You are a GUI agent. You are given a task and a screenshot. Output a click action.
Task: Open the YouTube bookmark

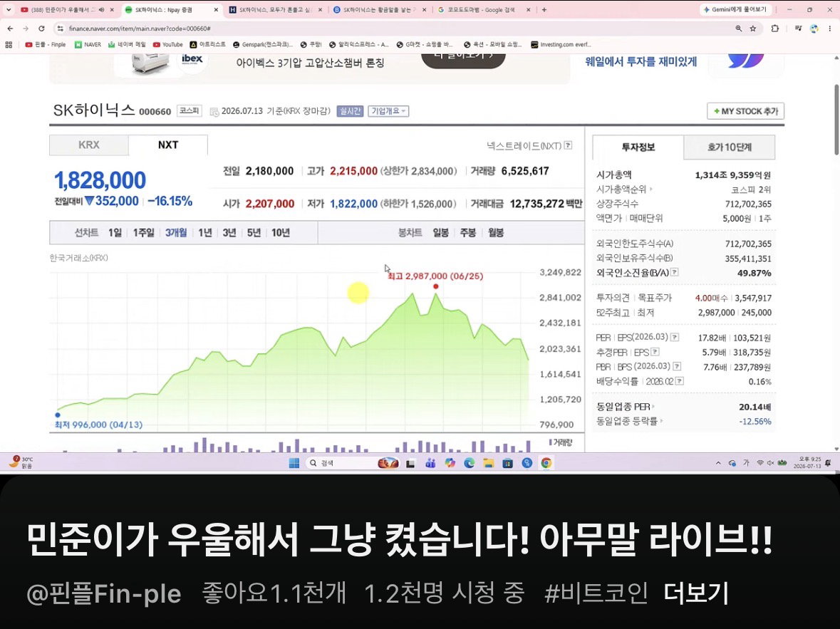click(x=167, y=44)
